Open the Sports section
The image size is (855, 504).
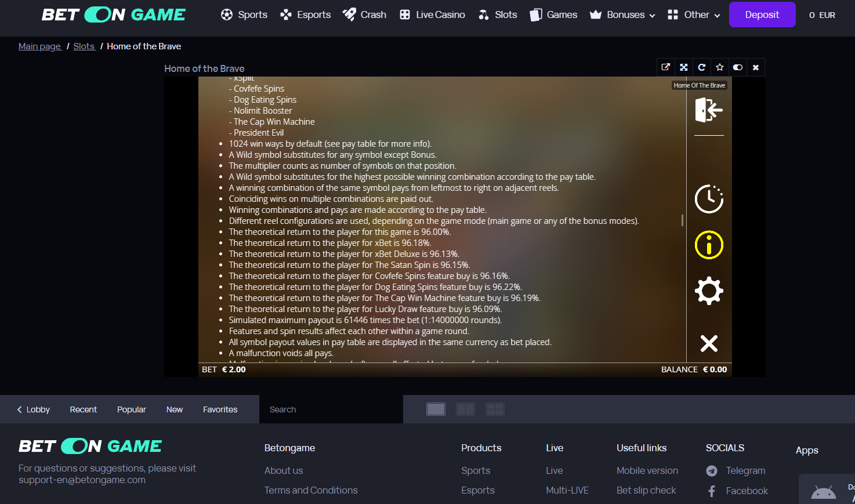pyautogui.click(x=244, y=14)
